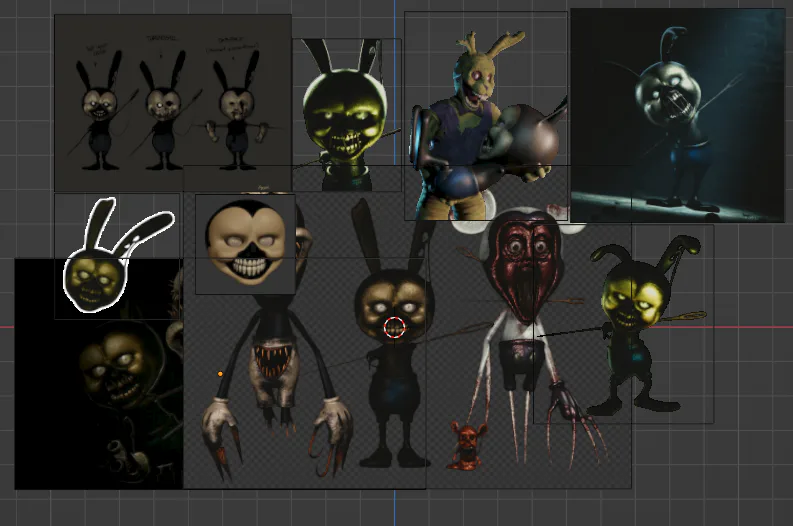
Task: Click the red-white 3D cursor circle
Action: 394,328
